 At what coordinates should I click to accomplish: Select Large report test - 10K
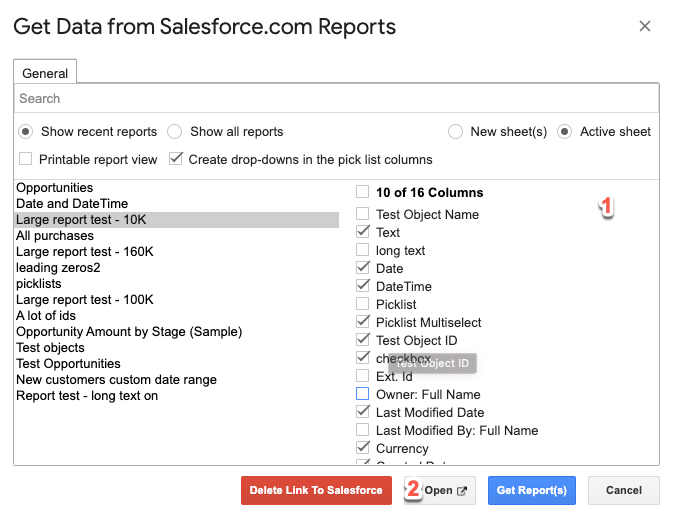[x=176, y=220]
